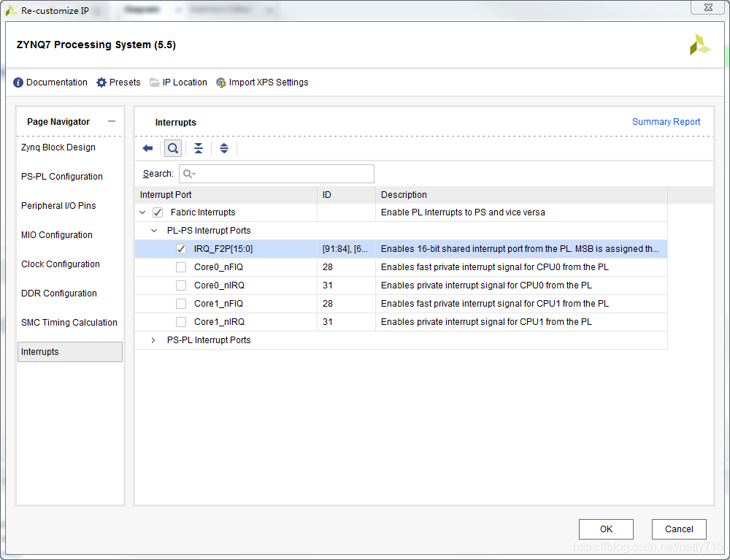
Task: Select the Core1_nFIQ row label
Action: [x=219, y=304]
